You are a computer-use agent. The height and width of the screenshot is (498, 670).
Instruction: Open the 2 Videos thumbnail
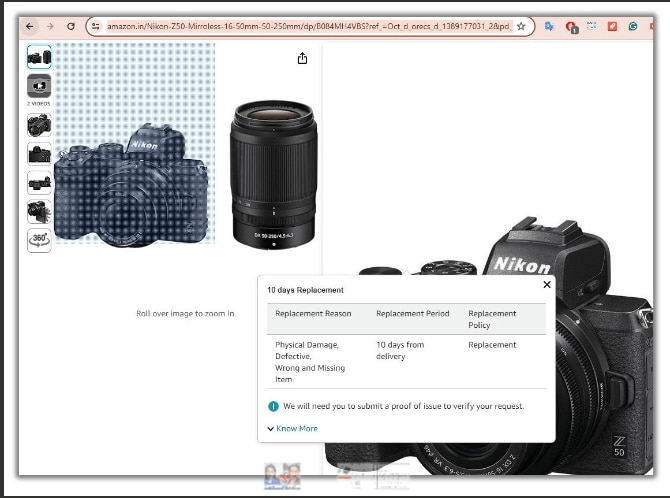(x=39, y=87)
